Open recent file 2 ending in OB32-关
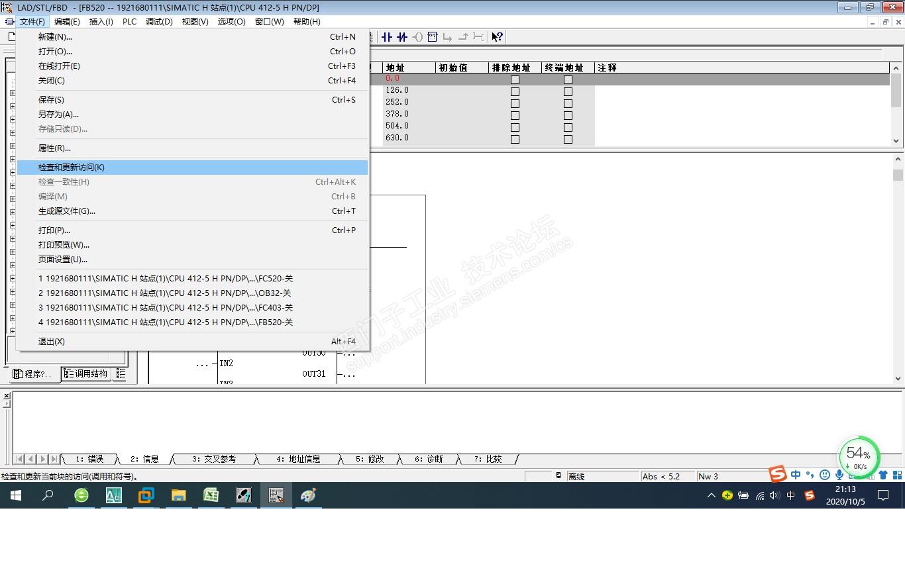 (x=192, y=293)
